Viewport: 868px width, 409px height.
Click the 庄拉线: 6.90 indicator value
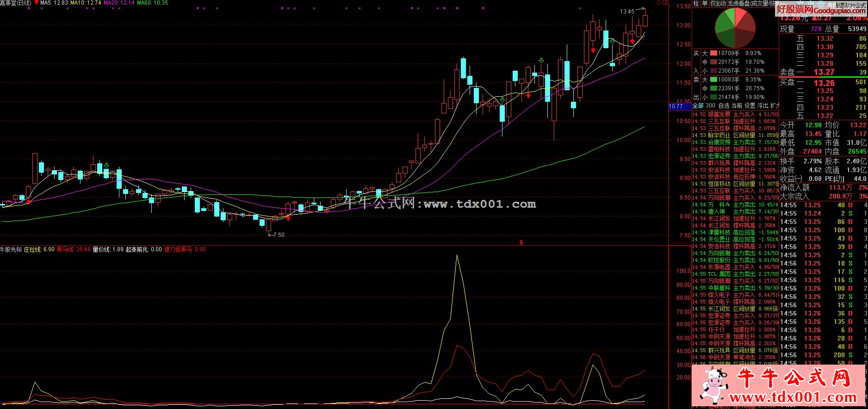[x=39, y=249]
